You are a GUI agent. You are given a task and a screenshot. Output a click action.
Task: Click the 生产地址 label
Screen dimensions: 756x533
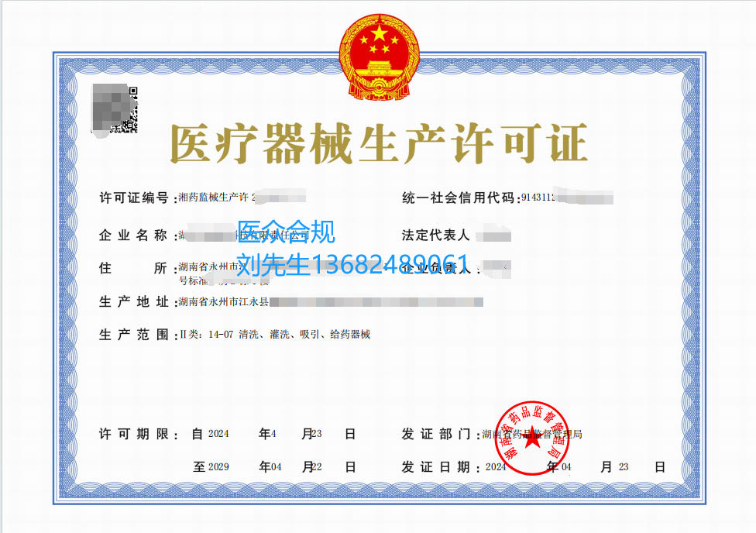point(133,301)
